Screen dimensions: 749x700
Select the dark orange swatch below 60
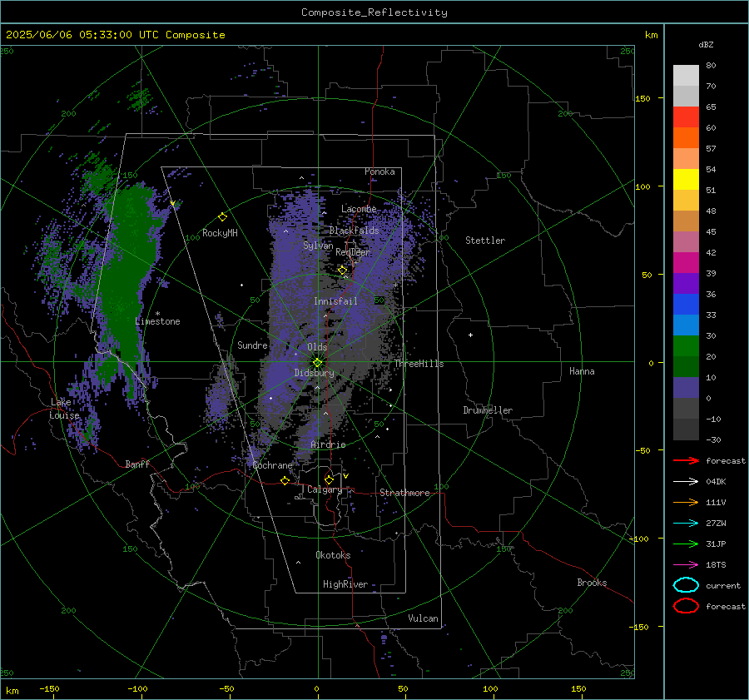686,137
